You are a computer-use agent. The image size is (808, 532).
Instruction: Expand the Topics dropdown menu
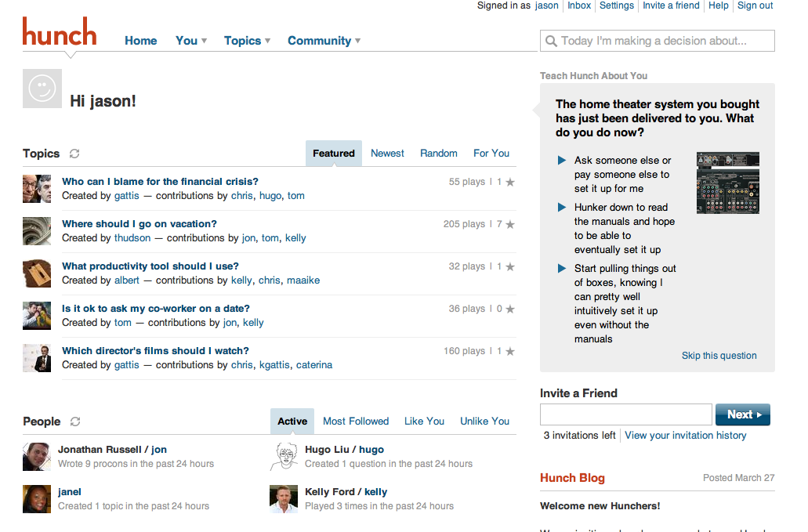tap(247, 41)
